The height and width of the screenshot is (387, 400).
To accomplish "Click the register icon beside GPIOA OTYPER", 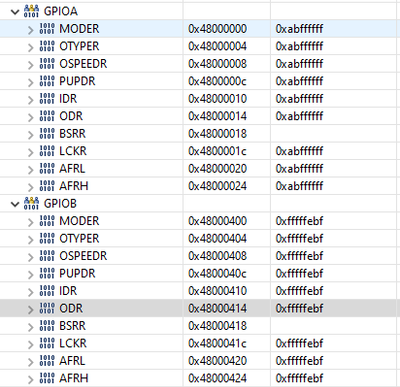I will tap(47, 46).
